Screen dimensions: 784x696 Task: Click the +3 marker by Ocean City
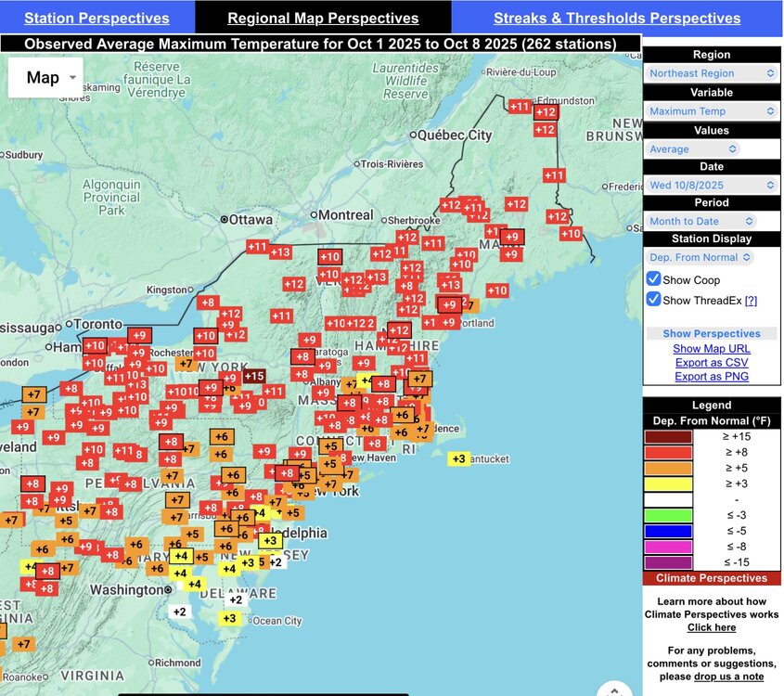click(231, 618)
